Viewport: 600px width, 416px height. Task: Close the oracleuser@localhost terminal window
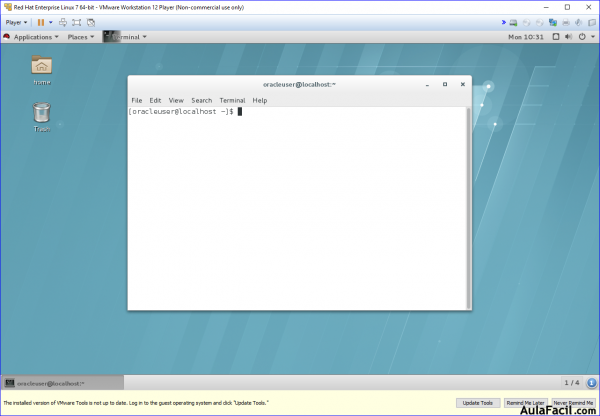pyautogui.click(x=463, y=84)
